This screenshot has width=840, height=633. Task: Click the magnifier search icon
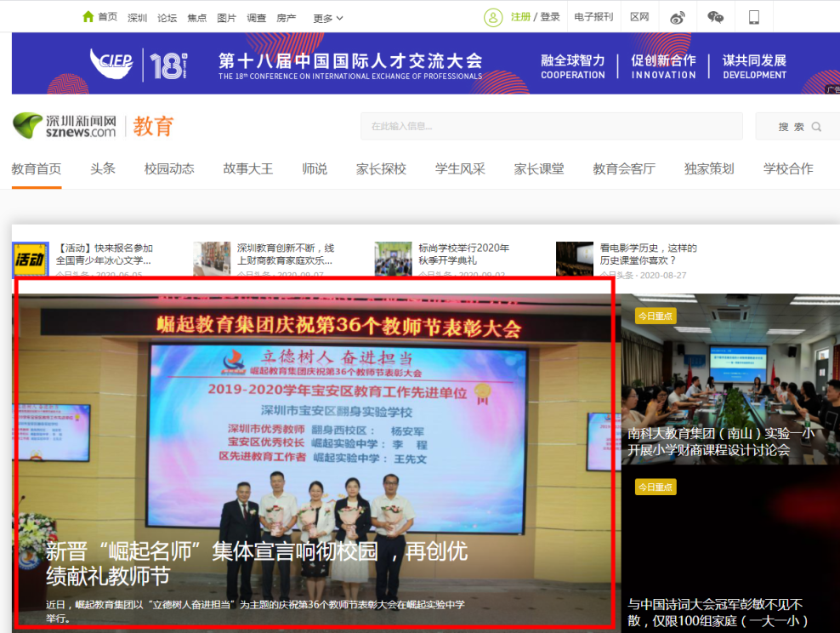(816, 127)
